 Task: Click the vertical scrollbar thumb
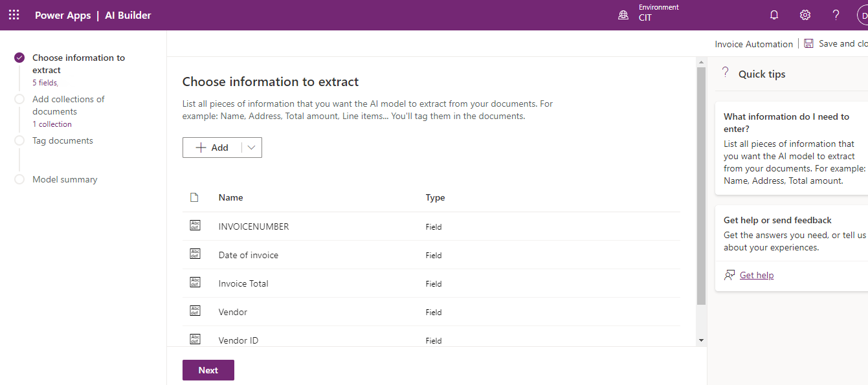(x=701, y=186)
